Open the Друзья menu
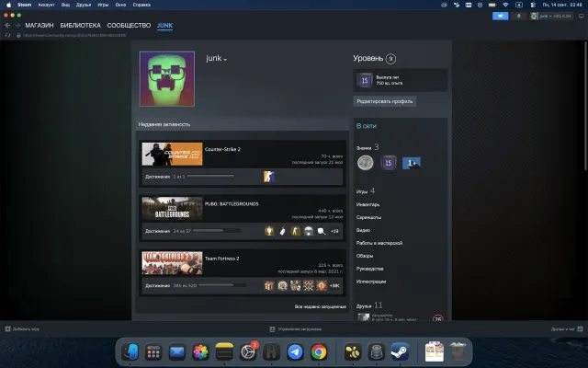This screenshot has width=588, height=368. click(84, 5)
